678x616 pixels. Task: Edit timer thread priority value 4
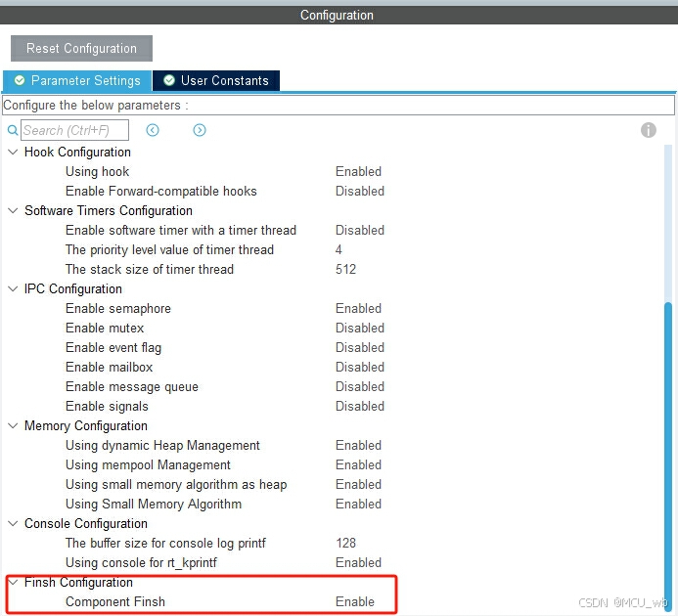tap(339, 249)
